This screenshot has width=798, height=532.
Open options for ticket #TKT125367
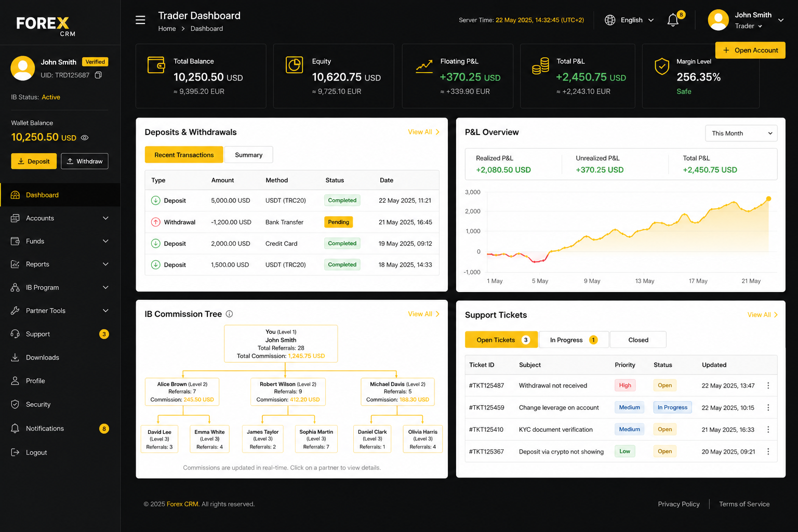pyautogui.click(x=768, y=451)
